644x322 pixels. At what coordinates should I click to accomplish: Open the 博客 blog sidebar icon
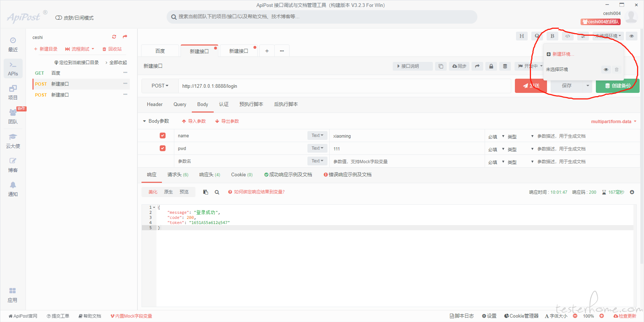[13, 165]
